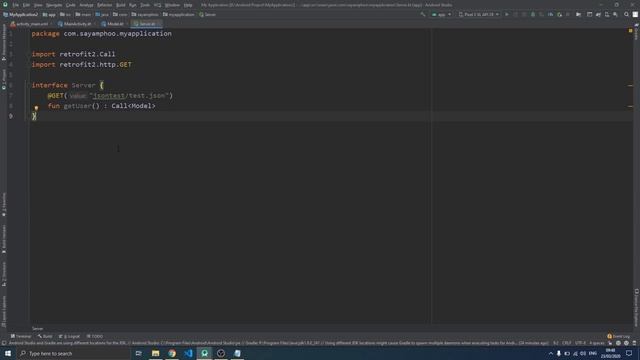The width and height of the screenshot is (640, 360).
Task: Click the 4 spaces indent status item
Action: click(x=596, y=343)
